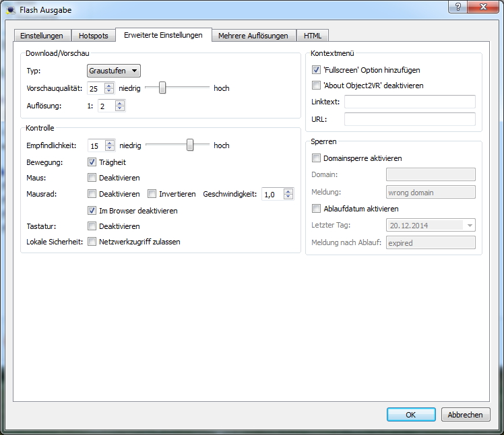Enable Domainsperre aktivieren
This screenshot has width=504, height=435.
(x=317, y=159)
